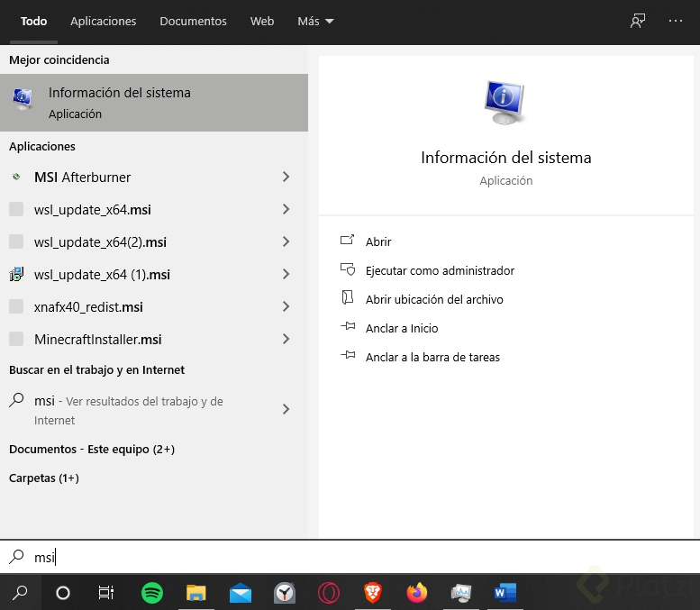Image resolution: width=700 pixels, height=610 pixels.
Task: Open the Mail app from the taskbar
Action: pos(241,593)
